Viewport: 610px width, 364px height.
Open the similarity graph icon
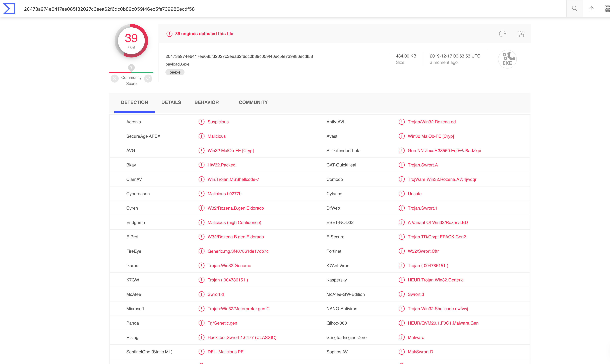[x=521, y=34]
